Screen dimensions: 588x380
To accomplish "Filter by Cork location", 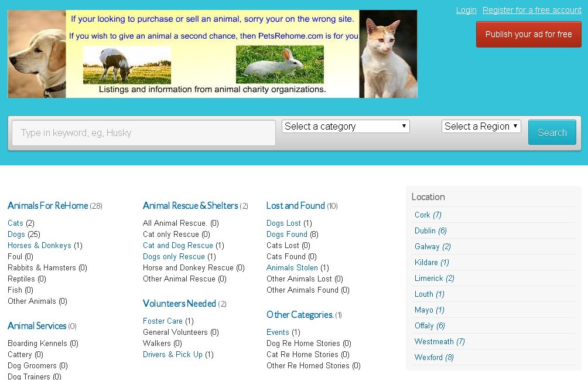I will (x=422, y=215).
